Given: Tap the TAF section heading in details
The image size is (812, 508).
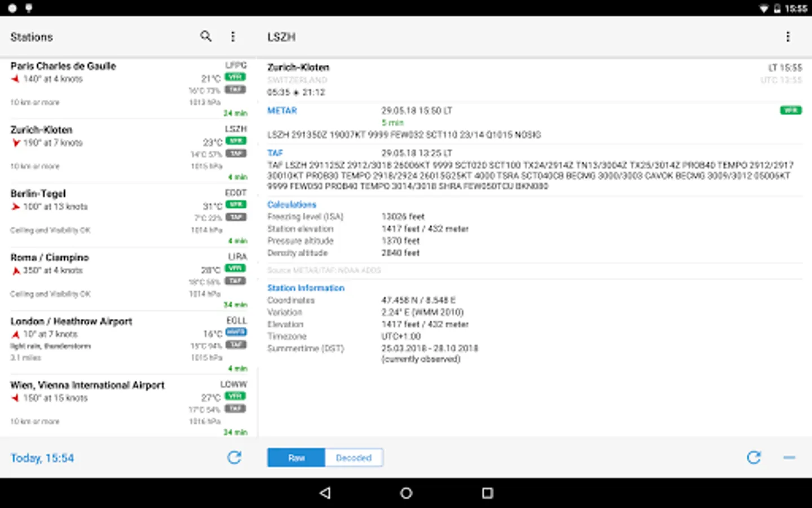Looking at the screenshot, I should point(275,153).
